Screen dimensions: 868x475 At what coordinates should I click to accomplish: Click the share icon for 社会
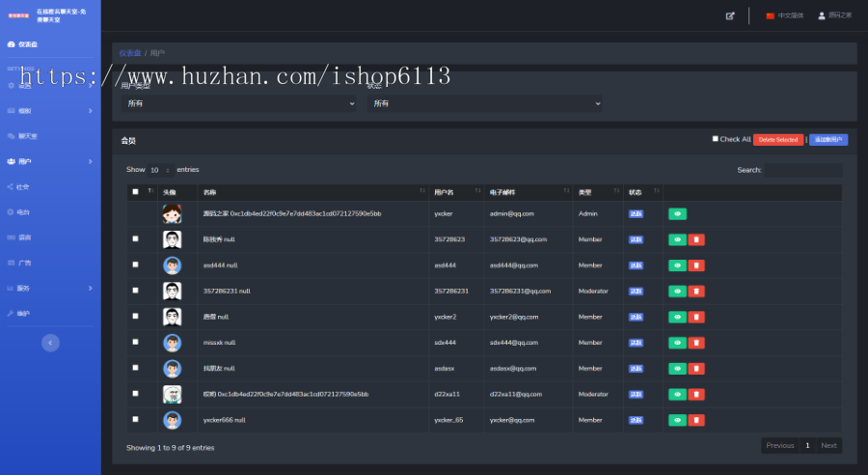click(x=11, y=186)
